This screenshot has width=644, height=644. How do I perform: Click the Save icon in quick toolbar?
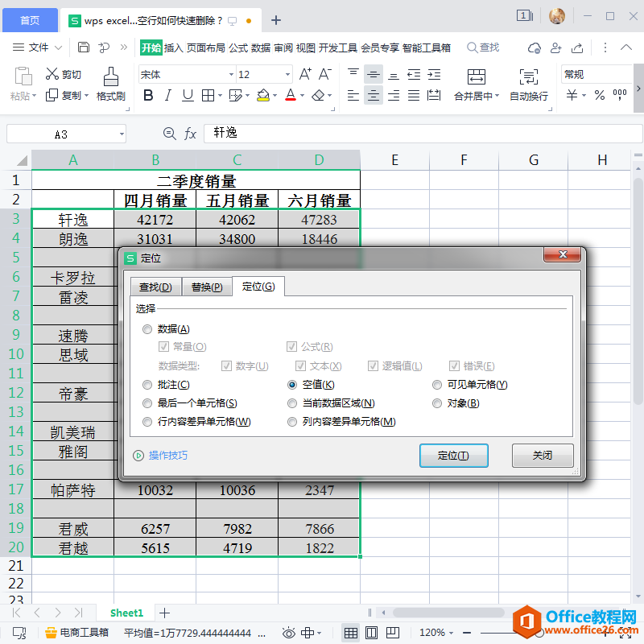coord(84,47)
